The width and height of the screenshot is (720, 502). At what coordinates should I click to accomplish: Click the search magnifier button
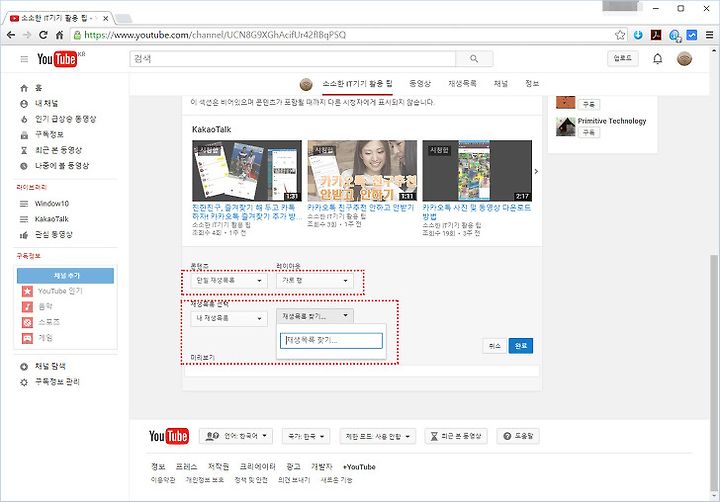[x=474, y=59]
